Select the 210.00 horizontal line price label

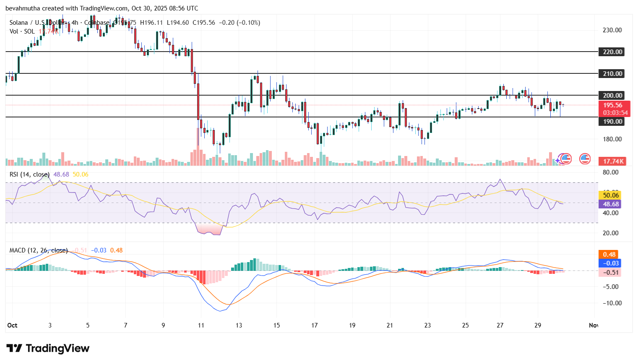[x=612, y=74]
